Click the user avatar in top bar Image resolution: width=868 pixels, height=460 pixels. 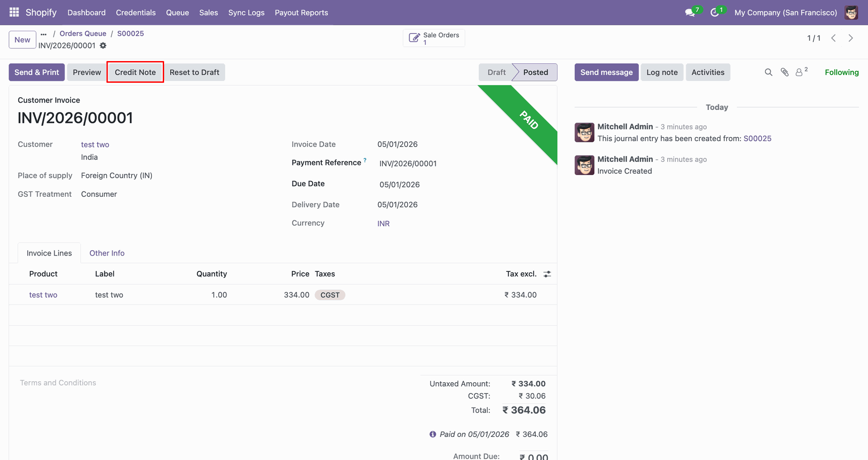click(x=851, y=13)
